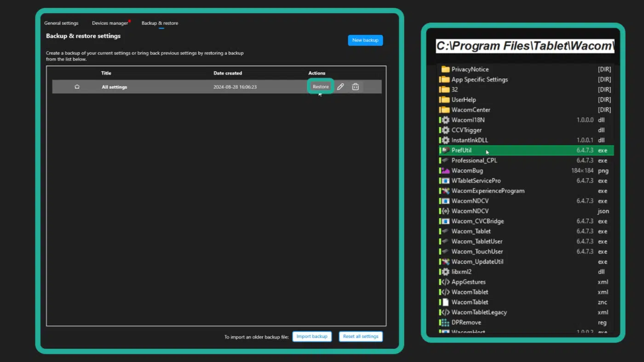
Task: Select the Title column header
Action: coord(106,73)
